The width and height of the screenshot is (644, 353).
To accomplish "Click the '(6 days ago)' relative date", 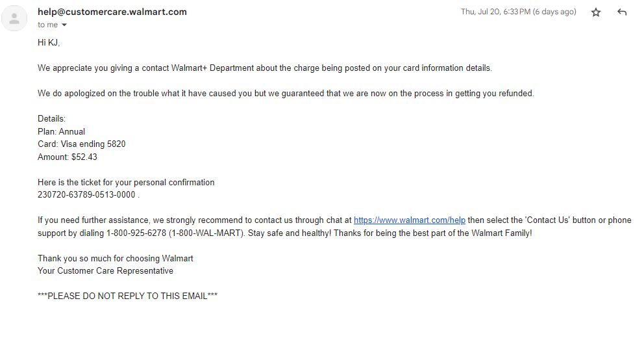I will [554, 12].
